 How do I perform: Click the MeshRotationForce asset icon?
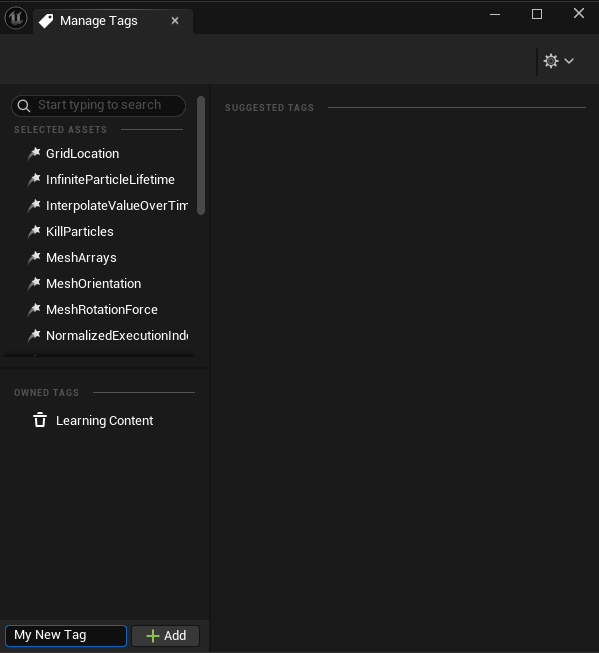(34, 310)
